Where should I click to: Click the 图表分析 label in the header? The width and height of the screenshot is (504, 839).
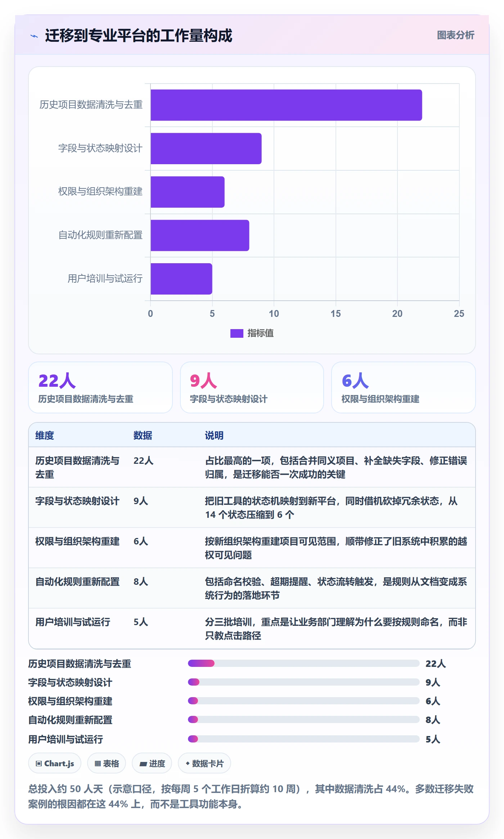455,35
